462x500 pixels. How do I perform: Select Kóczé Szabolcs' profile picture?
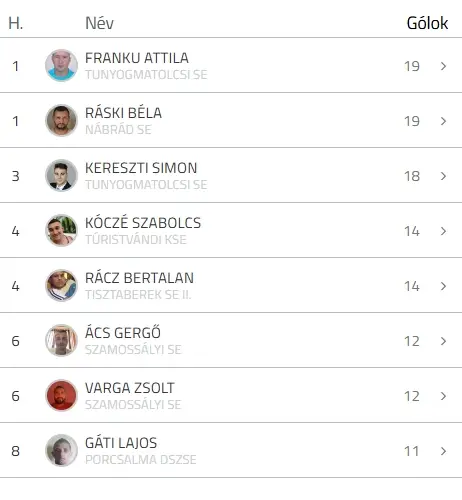click(61, 230)
